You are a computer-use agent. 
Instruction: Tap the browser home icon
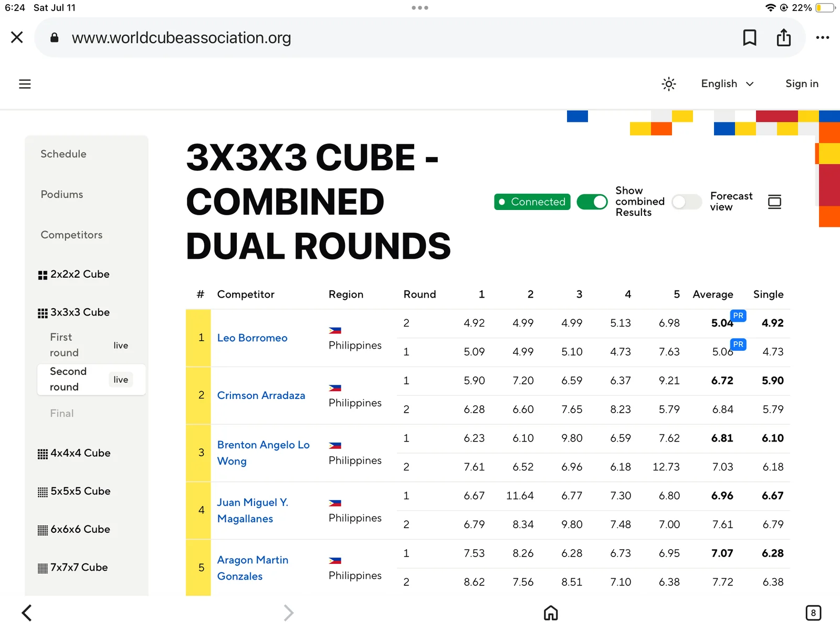[551, 613]
